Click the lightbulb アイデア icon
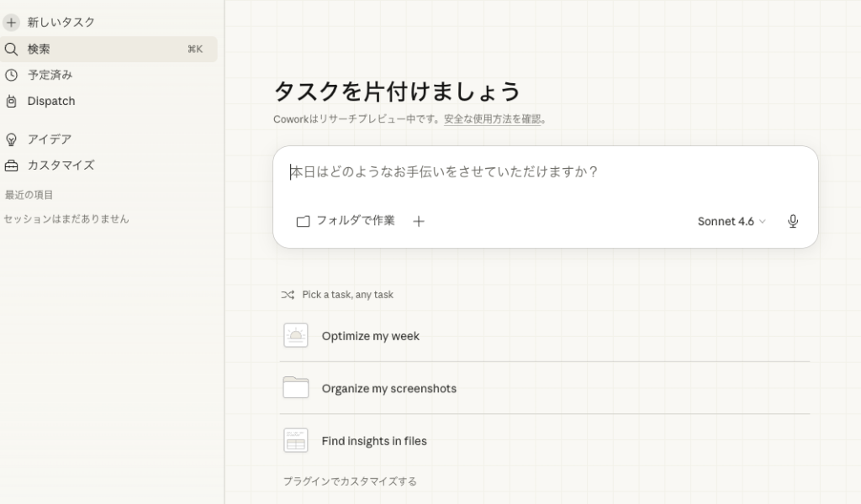This screenshot has width=861, height=504. (11, 139)
